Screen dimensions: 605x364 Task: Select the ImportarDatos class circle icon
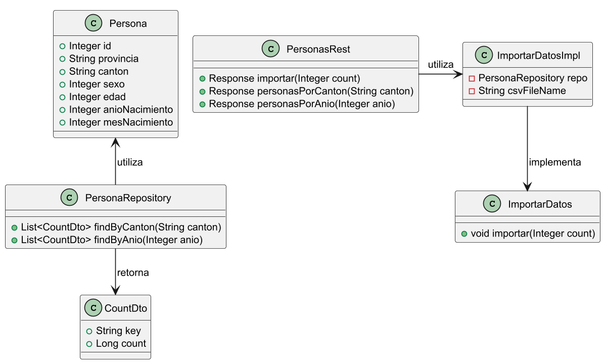click(492, 204)
